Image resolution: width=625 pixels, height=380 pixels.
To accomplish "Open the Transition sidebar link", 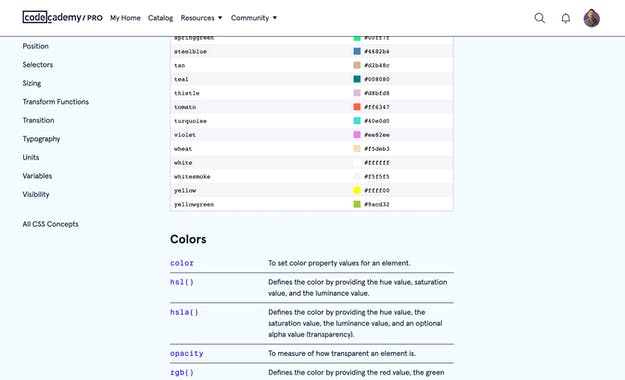I will click(x=38, y=120).
